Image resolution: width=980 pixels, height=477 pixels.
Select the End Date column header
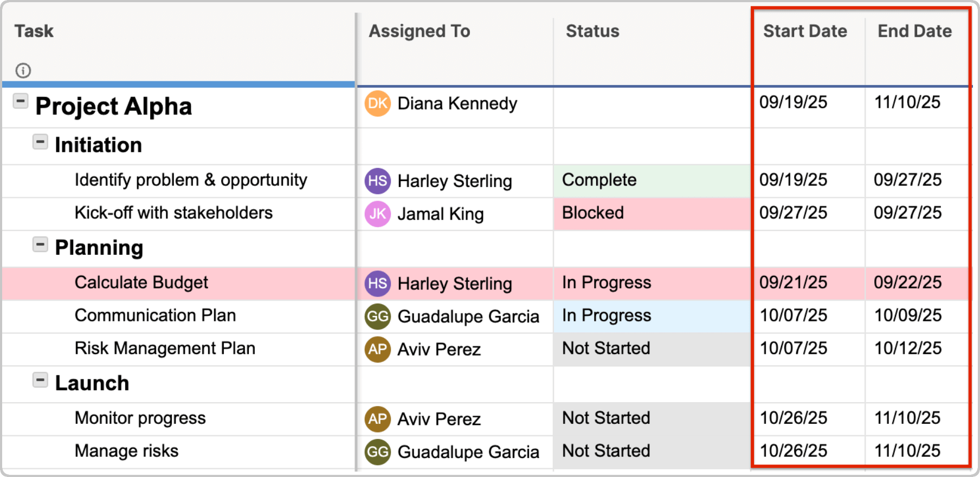(914, 31)
